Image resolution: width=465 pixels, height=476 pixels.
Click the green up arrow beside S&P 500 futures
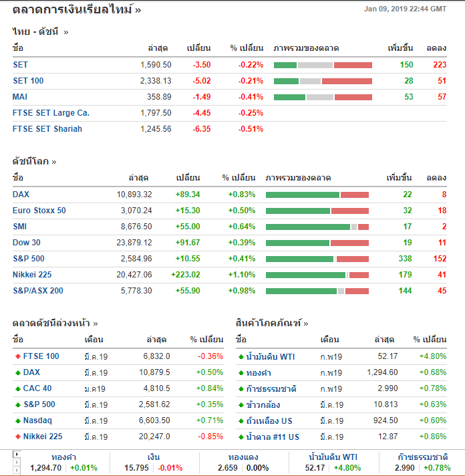pyautogui.click(x=18, y=404)
